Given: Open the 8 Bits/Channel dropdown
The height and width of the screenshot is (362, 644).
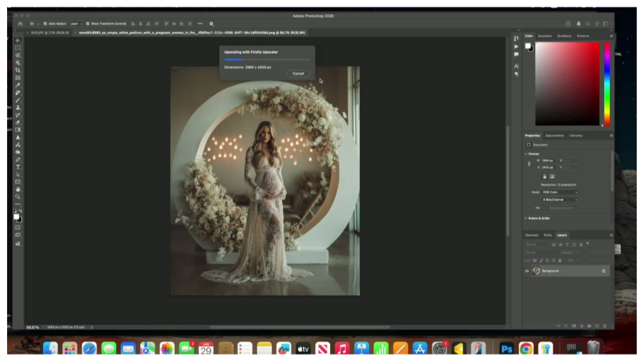Looking at the screenshot, I should click(560, 200).
